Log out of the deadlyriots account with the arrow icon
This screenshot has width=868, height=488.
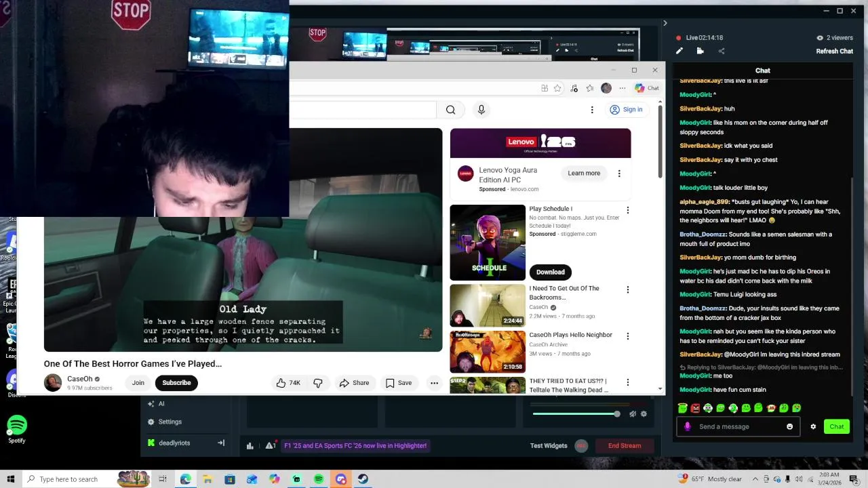pos(220,443)
